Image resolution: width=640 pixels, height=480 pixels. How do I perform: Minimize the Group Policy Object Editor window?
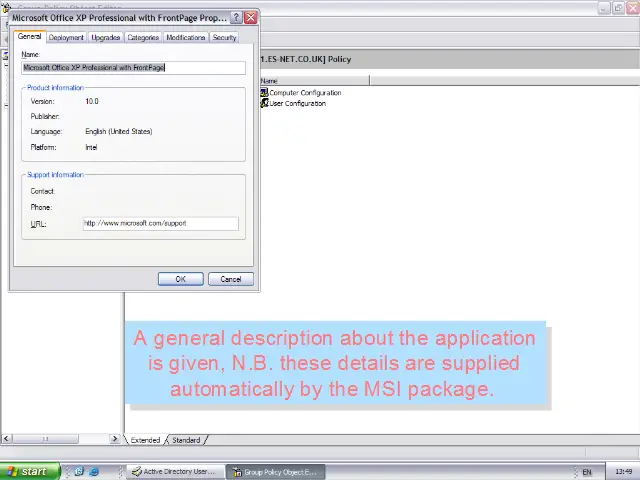[x=604, y=8]
